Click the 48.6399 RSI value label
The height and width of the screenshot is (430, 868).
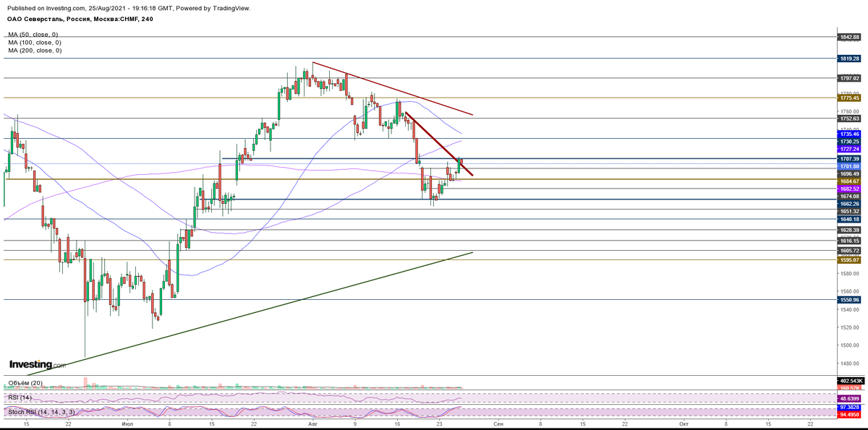[x=849, y=398]
